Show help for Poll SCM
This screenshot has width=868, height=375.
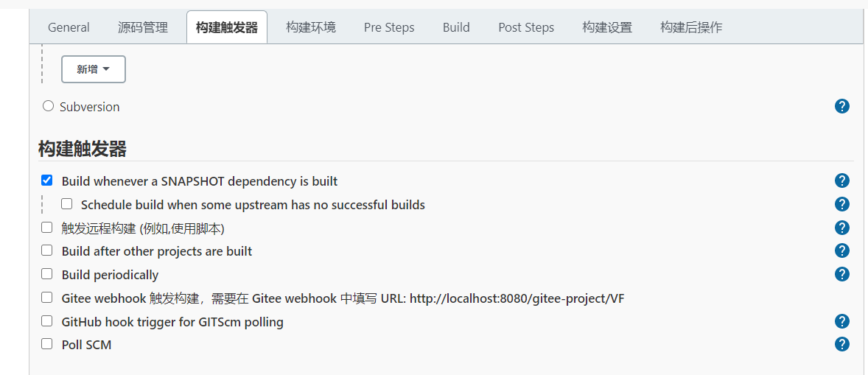tap(842, 344)
